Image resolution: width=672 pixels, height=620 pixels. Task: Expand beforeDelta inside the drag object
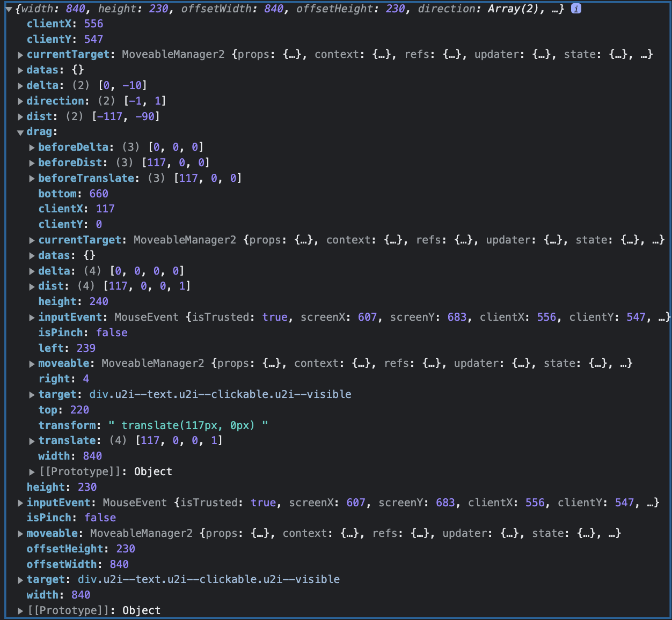point(32,147)
